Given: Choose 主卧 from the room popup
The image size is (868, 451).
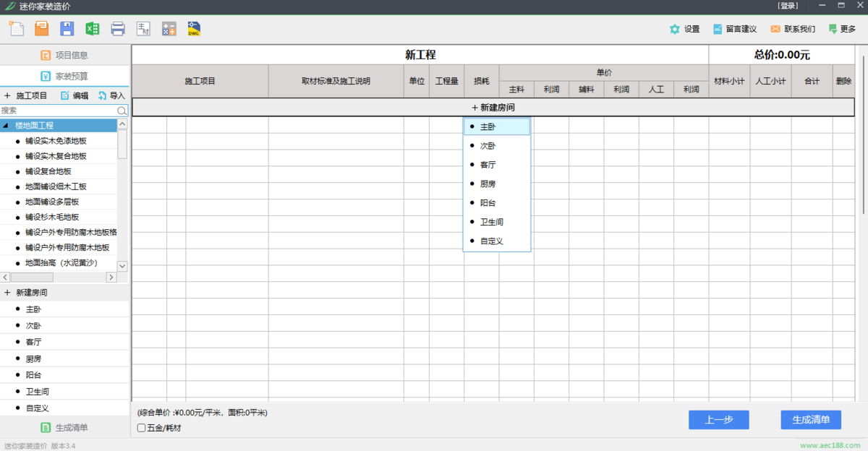Looking at the screenshot, I should click(x=497, y=126).
